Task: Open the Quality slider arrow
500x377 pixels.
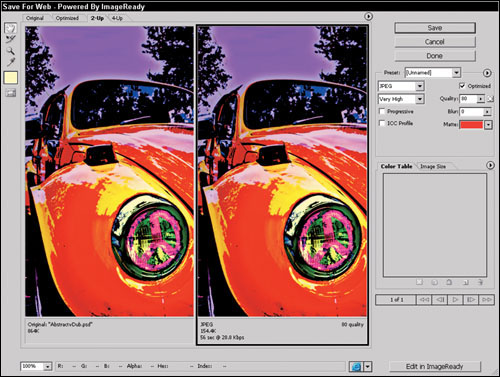Action: tap(481, 99)
